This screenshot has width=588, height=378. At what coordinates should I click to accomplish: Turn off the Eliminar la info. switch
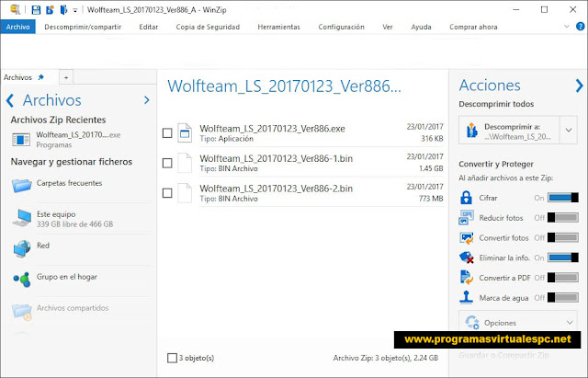tap(563, 258)
